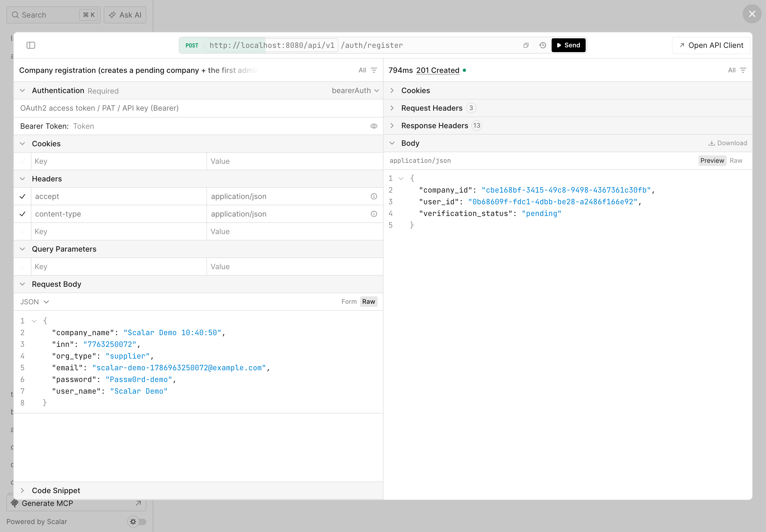
Task: Uncheck the content-type header
Action: click(x=22, y=214)
